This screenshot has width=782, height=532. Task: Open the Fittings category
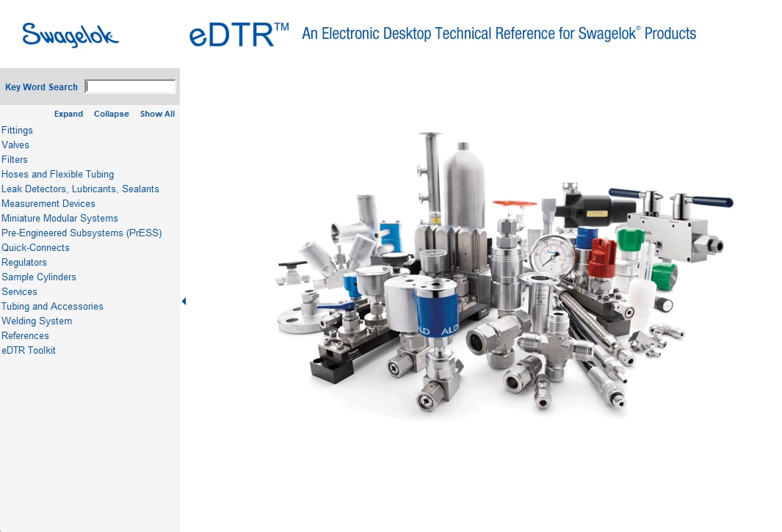click(17, 130)
